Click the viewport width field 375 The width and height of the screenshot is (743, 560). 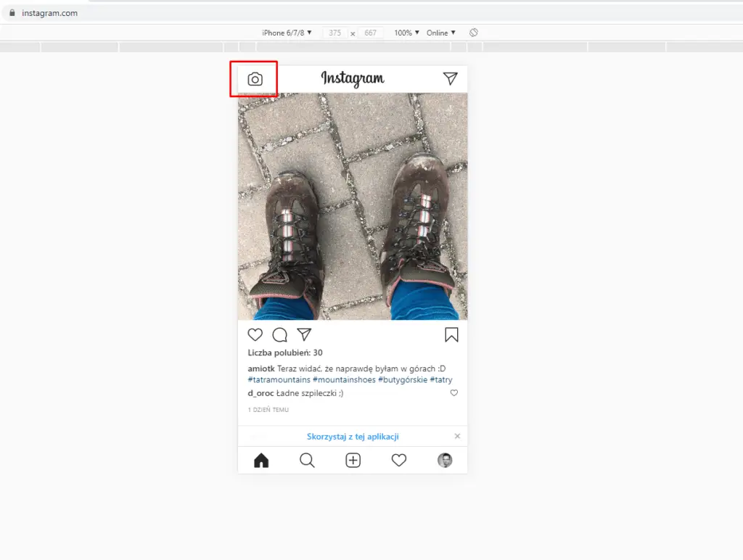pyautogui.click(x=334, y=33)
